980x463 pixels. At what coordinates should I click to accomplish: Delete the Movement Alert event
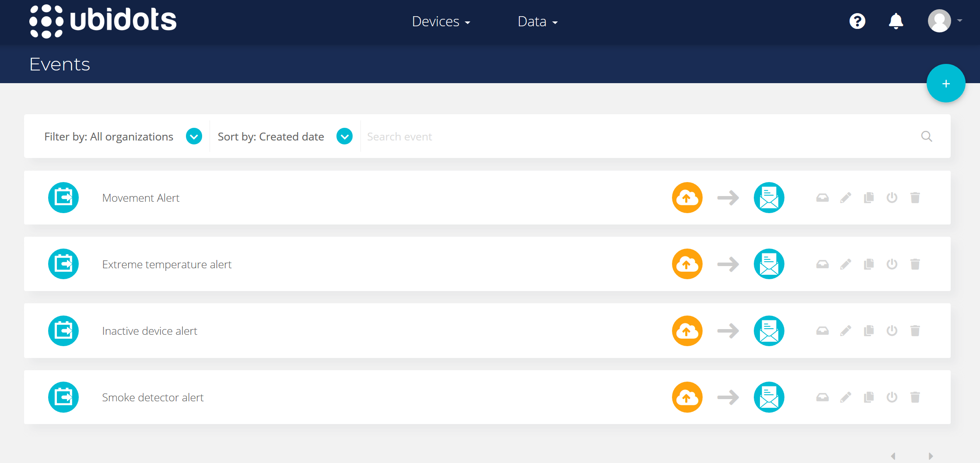[915, 198]
